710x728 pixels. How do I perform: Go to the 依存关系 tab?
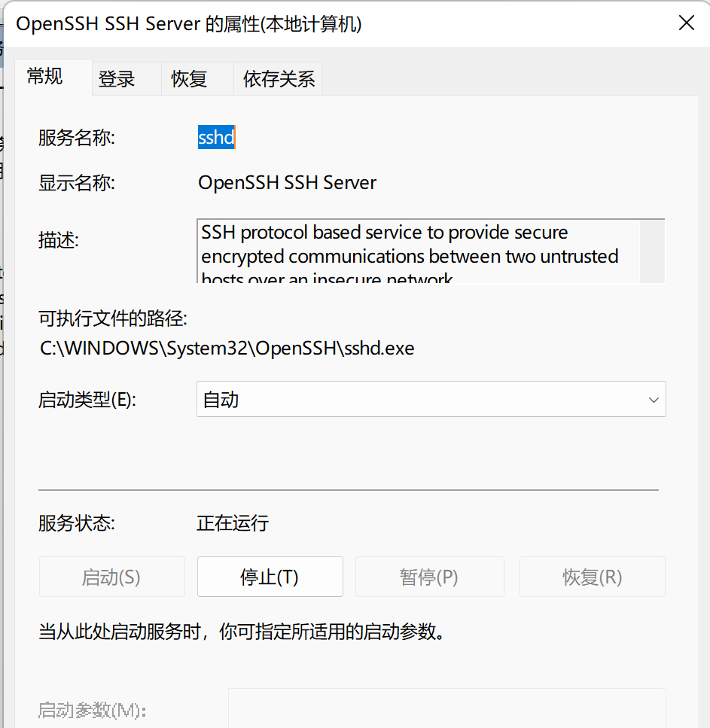279,79
